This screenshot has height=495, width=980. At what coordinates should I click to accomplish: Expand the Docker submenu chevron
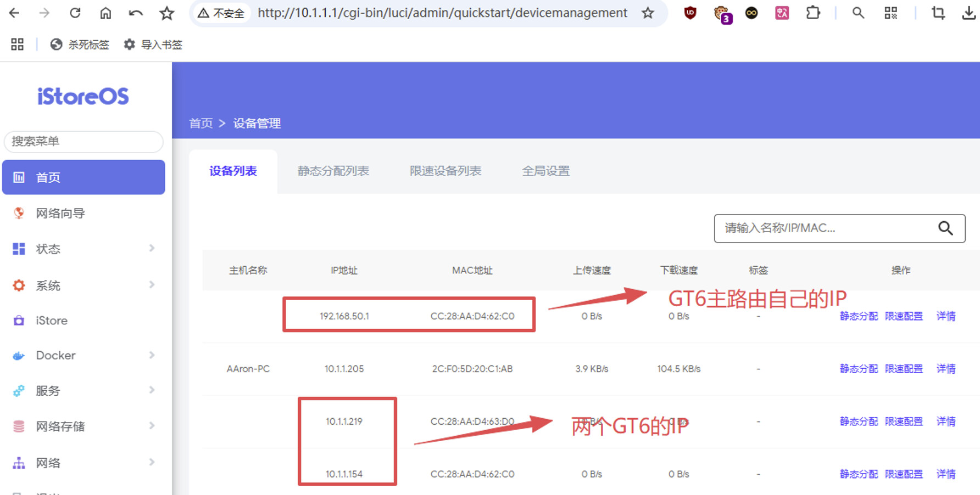tap(152, 355)
